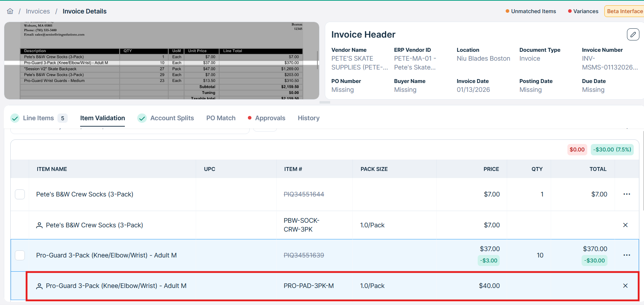The image size is (644, 305).
Task: Click the TOTAL column header
Action: [x=598, y=169]
